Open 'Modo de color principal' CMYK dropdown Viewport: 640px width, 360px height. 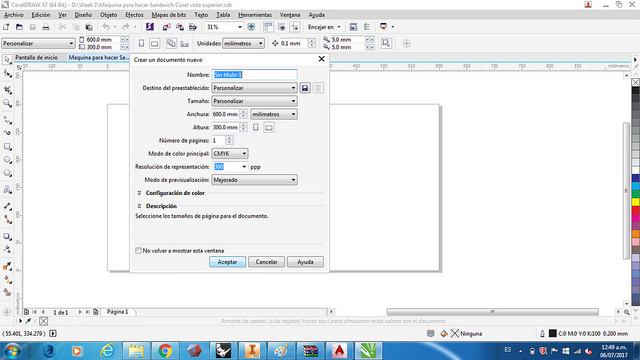coord(230,153)
